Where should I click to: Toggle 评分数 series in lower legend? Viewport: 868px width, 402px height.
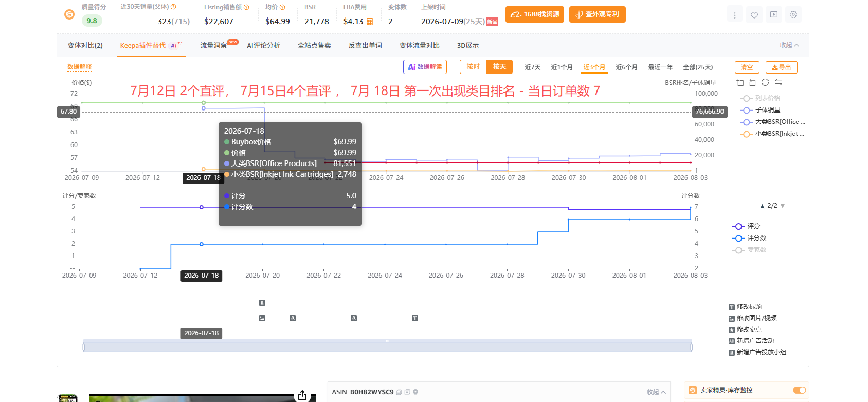[x=749, y=238]
